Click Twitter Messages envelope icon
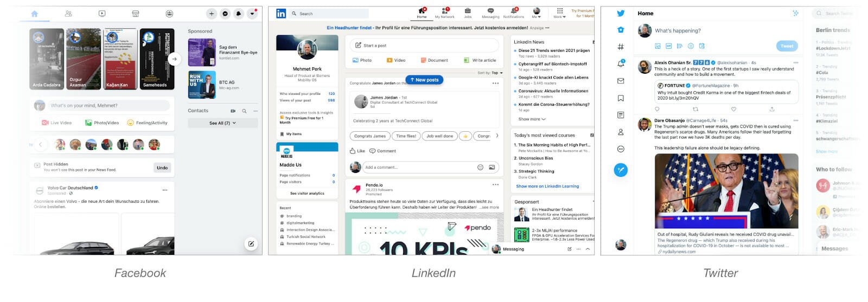Viewport: 868px width, 302px height. pos(621,81)
